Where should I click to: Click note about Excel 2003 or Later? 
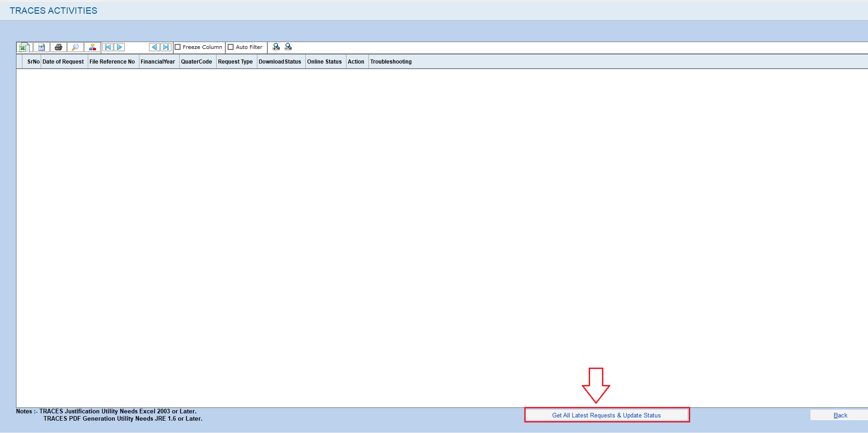(x=118, y=411)
